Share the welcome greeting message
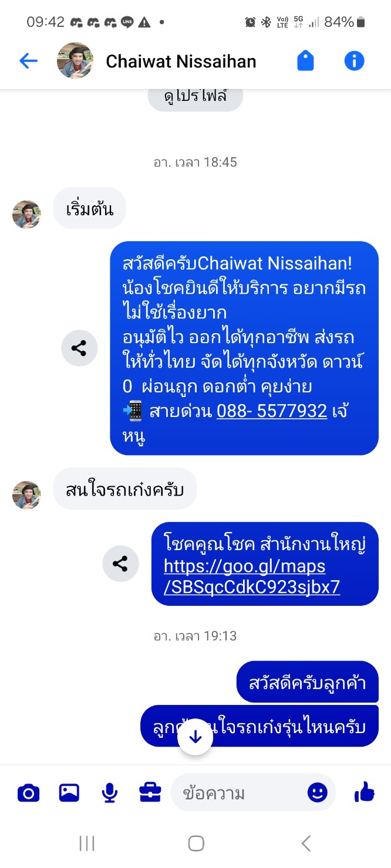Viewport: 391px width, 868px height. click(79, 348)
